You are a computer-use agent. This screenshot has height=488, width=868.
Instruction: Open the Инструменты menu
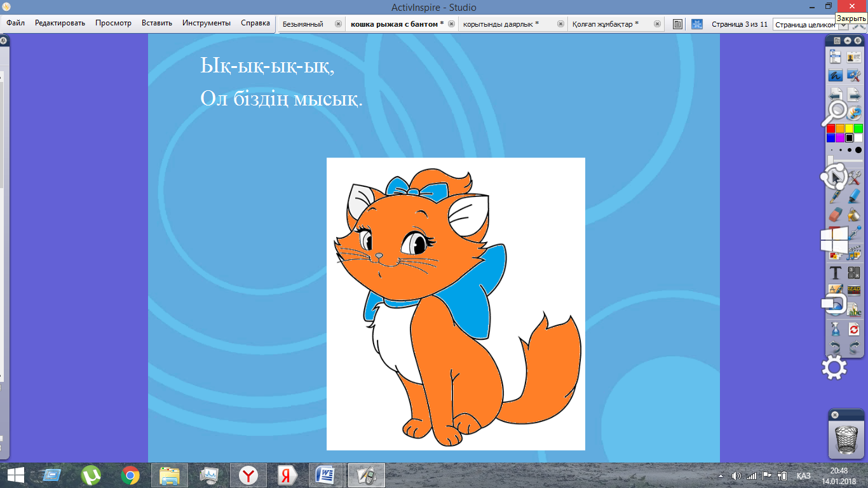coord(207,23)
